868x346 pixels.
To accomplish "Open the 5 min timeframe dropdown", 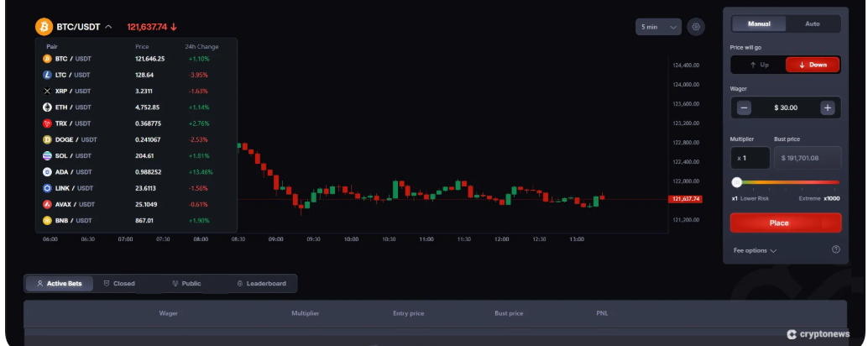I will [658, 27].
